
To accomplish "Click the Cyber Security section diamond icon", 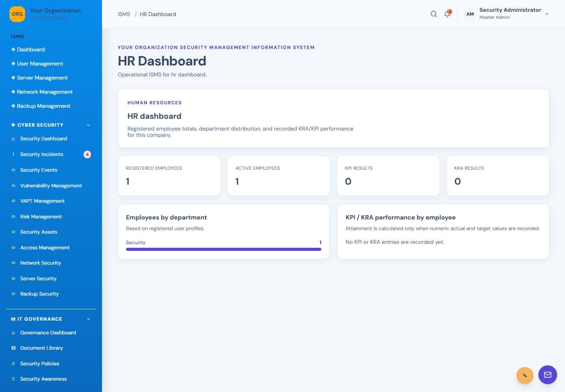I will [13, 125].
